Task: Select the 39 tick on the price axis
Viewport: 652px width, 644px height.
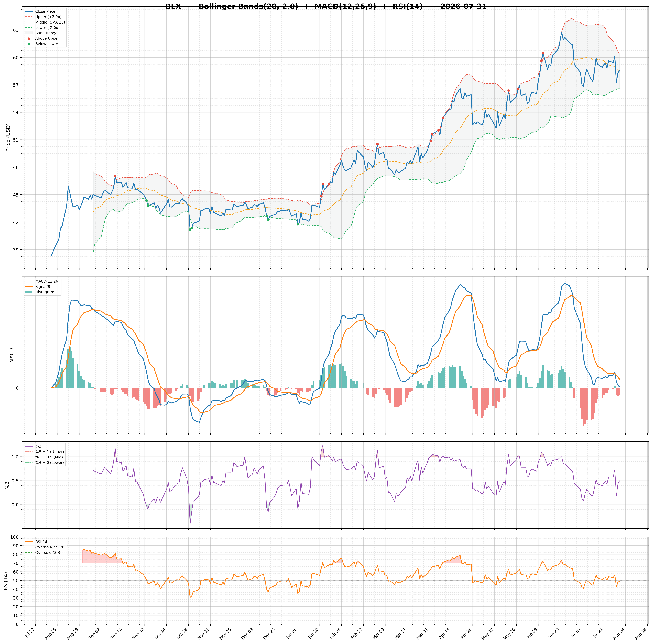Action: 16,250
